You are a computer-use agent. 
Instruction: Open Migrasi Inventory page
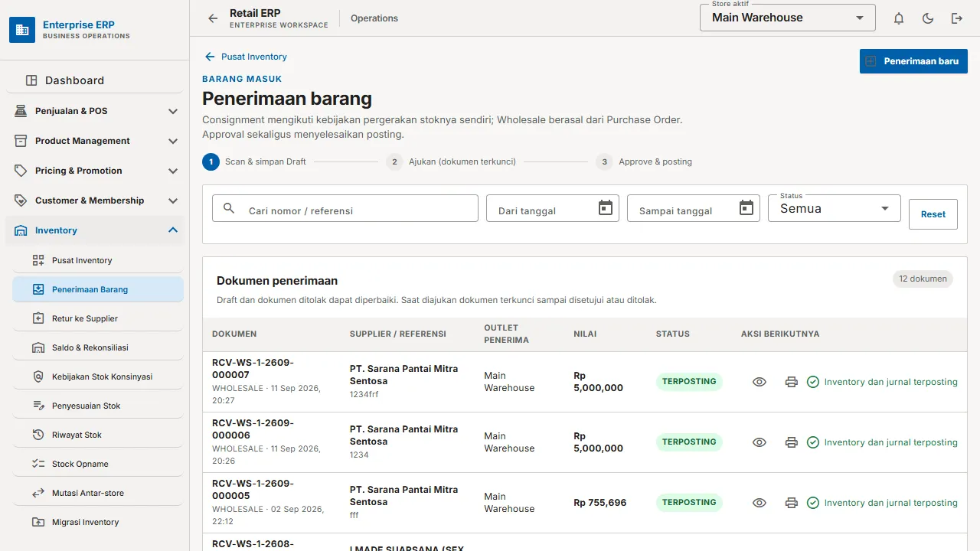(x=98, y=522)
